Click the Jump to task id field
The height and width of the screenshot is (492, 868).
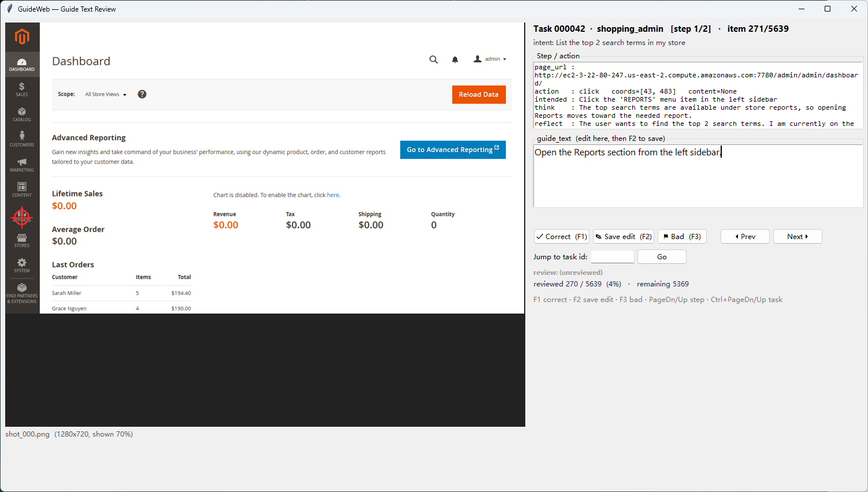point(613,257)
